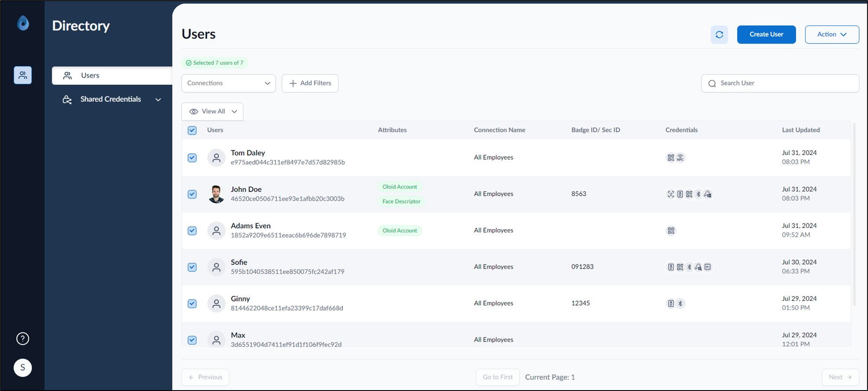Expand Shared Credentials chevron in sidebar

tap(158, 100)
